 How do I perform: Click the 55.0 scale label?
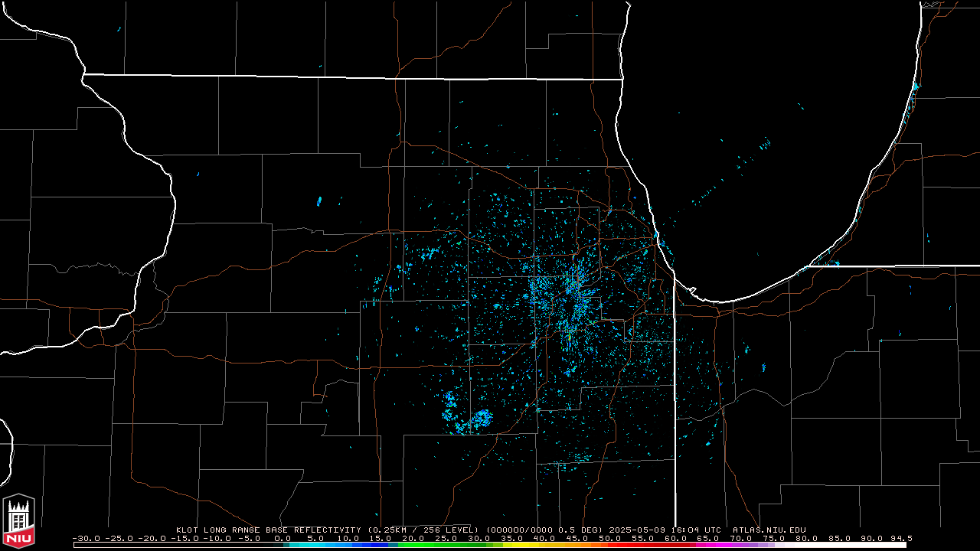click(x=642, y=538)
